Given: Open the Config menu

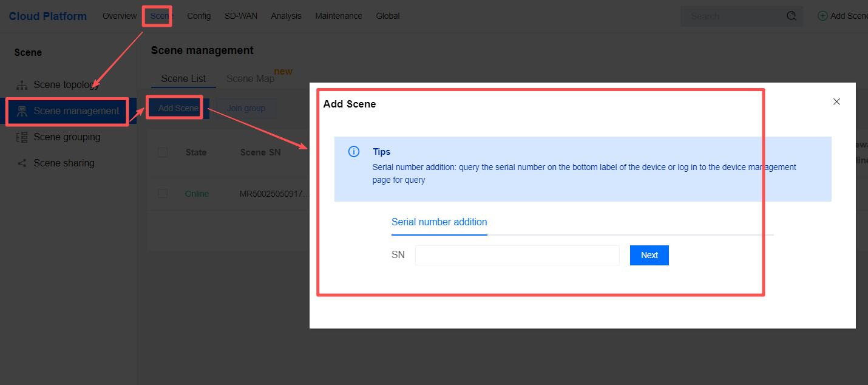Looking at the screenshot, I should point(198,16).
